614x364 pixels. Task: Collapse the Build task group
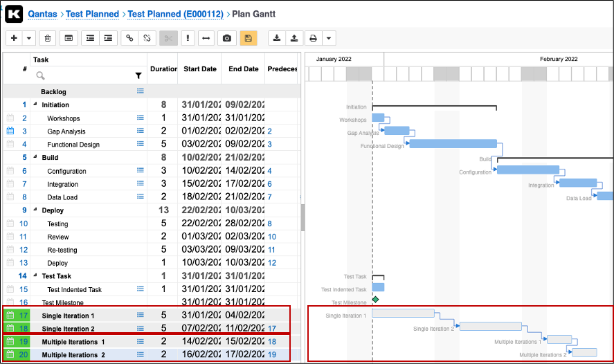point(35,156)
